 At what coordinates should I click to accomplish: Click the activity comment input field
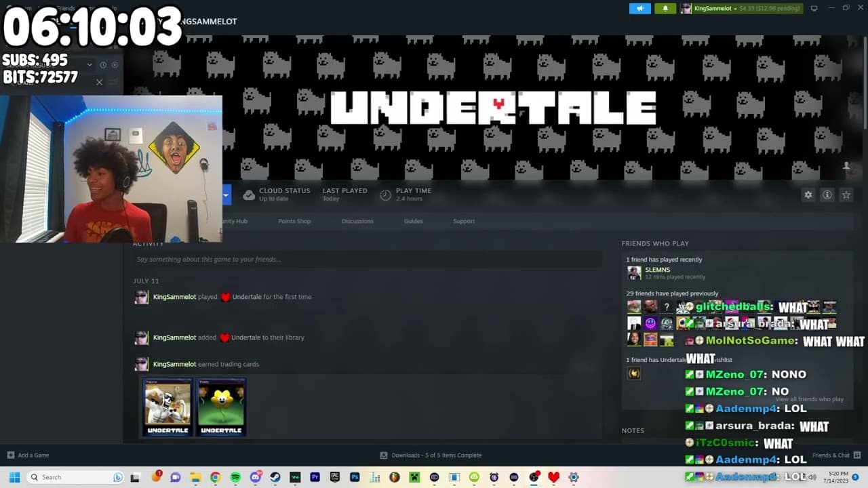[x=368, y=259]
